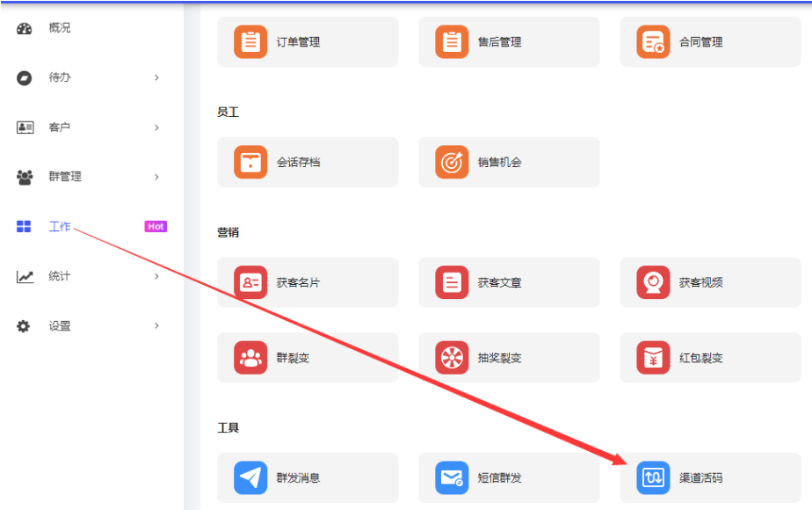Expand the 统计 submenu chevron
This screenshot has width=812, height=510.
(156, 276)
